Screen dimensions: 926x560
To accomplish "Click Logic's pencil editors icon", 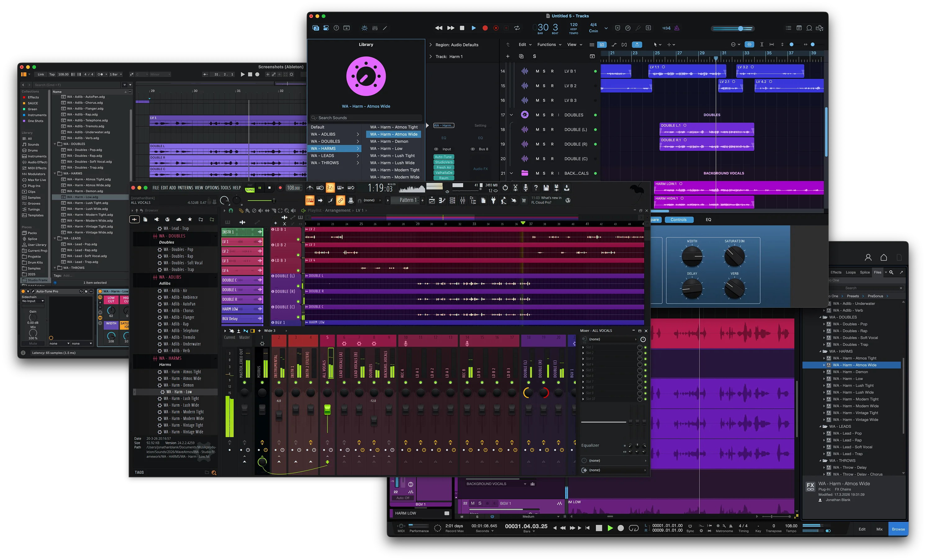I will tap(385, 28).
